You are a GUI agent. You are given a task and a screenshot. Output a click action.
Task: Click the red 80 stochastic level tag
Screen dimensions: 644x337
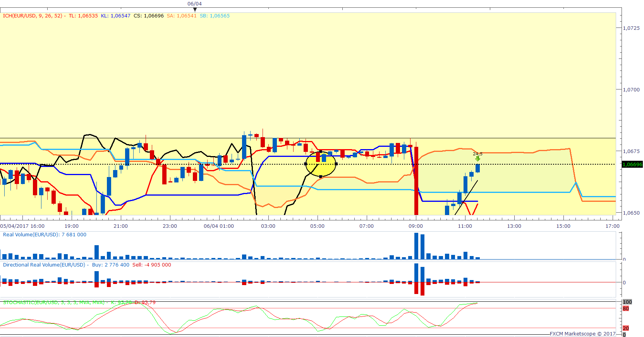(x=626, y=309)
